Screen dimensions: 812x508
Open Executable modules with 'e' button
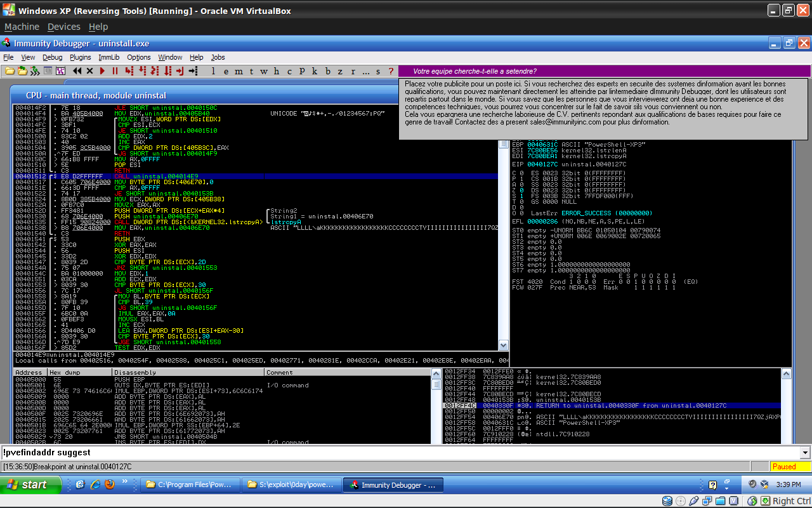tap(226, 70)
